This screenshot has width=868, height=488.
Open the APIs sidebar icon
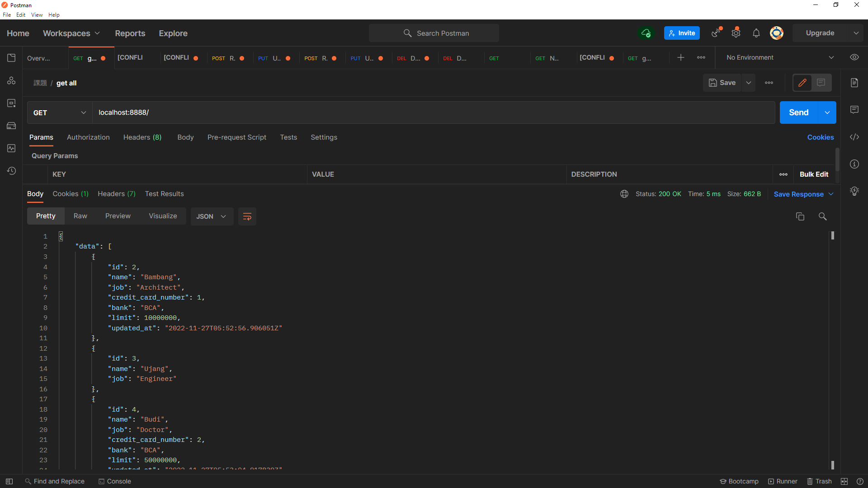click(x=11, y=80)
